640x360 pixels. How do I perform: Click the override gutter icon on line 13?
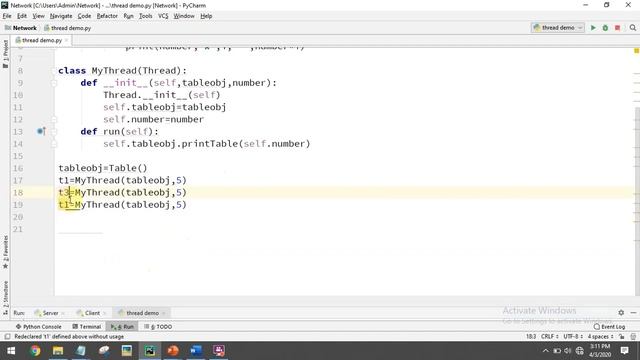pyautogui.click(x=41, y=131)
